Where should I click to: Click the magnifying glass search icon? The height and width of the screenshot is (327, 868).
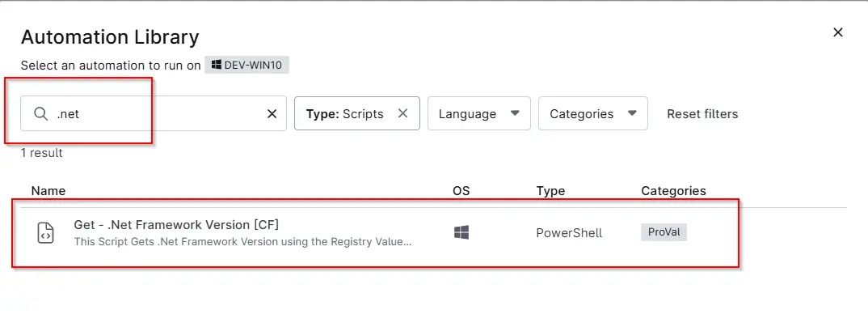[40, 113]
